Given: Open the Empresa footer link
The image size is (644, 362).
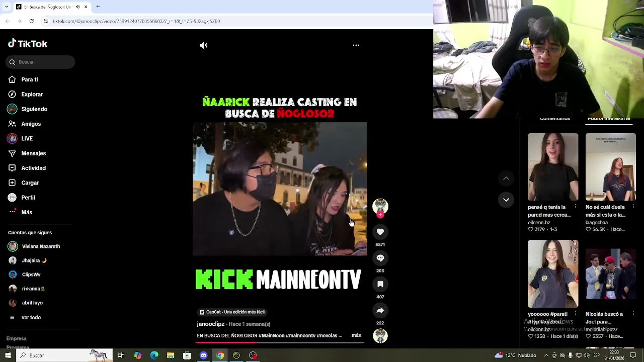Looking at the screenshot, I should (17, 338).
